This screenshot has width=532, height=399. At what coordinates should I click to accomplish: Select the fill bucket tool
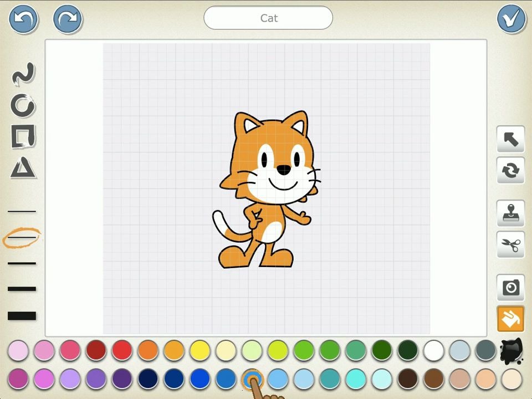tap(510, 319)
